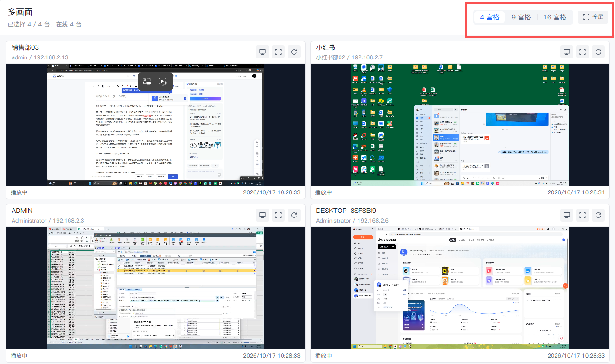Viewport: 615px width, 364px height.
Task: Open remote control monitor icon for 销售部03
Action: coord(263,52)
